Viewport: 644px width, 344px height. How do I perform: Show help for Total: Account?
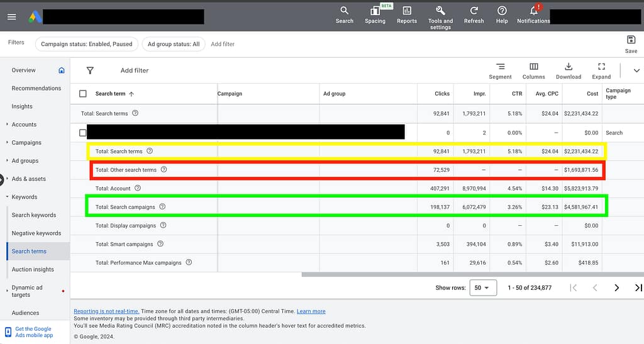tap(138, 188)
